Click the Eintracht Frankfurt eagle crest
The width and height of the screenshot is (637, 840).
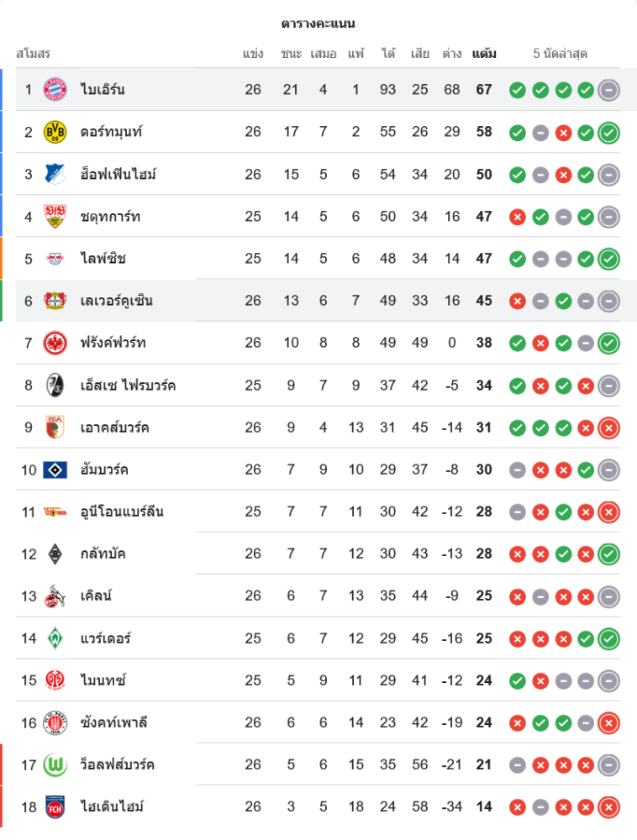[x=55, y=343]
